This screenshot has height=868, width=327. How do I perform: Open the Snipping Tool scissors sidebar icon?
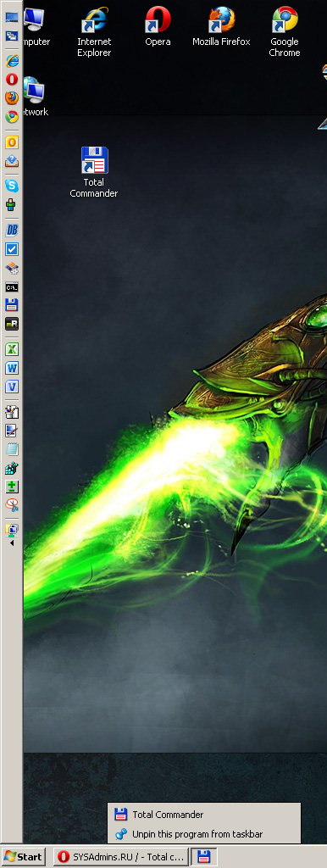pyautogui.click(x=12, y=505)
